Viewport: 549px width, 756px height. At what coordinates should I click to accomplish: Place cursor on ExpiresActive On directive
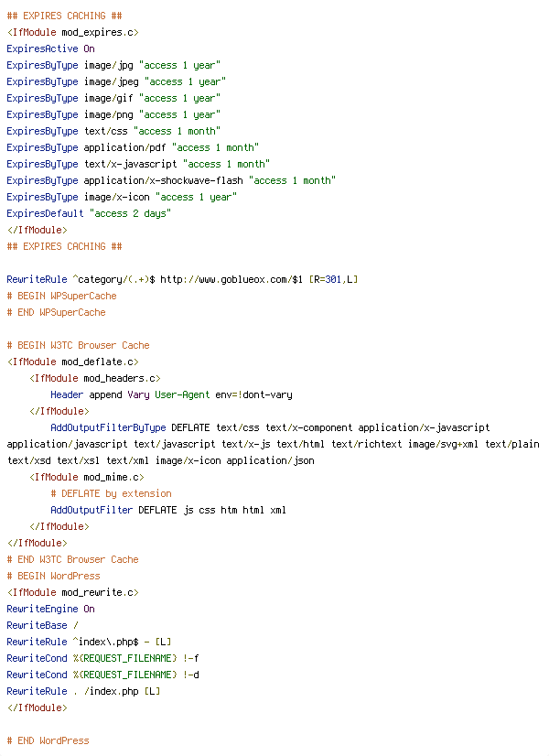coord(50,49)
